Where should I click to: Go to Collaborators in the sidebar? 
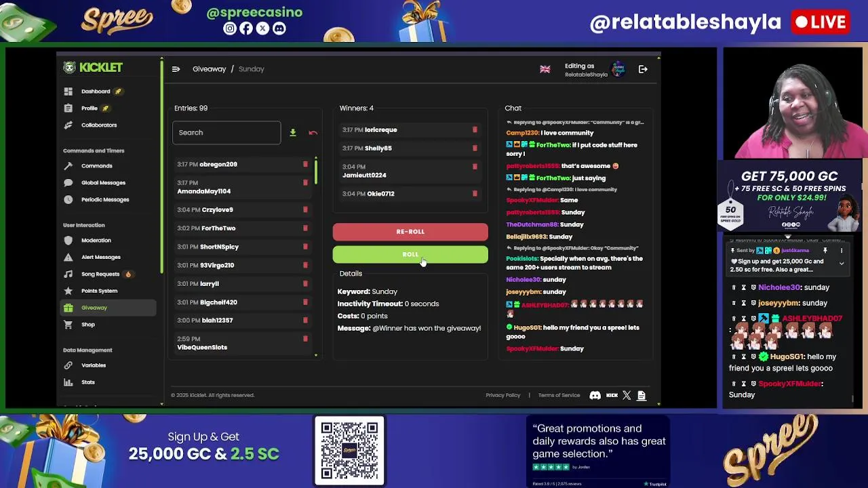(99, 125)
